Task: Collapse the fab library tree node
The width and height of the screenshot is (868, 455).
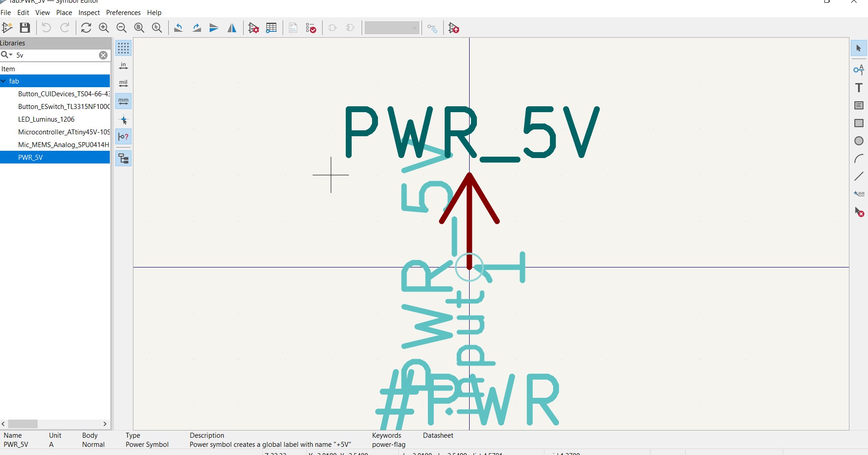Action: (x=4, y=81)
